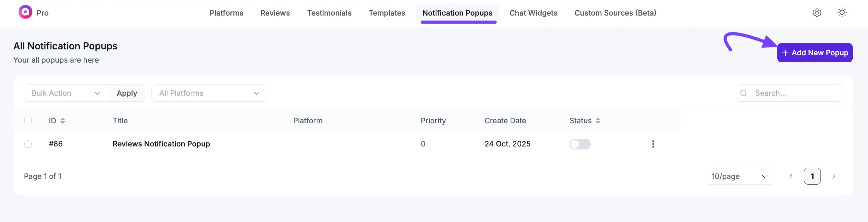Viewport: 868px width, 222px height.
Task: Click the Pro app logo icon
Action: tap(25, 13)
